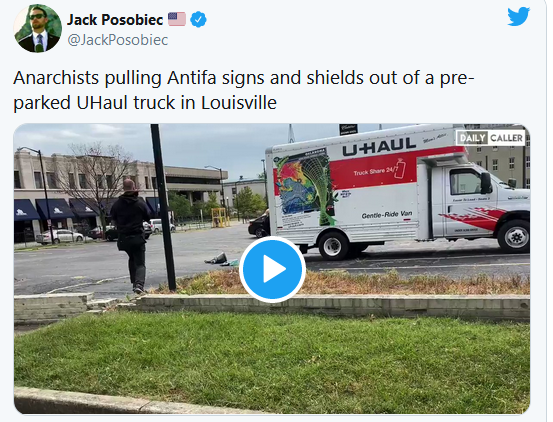Image resolution: width=553 pixels, height=422 pixels.
Task: Click the Truck Share 24/7 red banner
Action: (x=374, y=171)
